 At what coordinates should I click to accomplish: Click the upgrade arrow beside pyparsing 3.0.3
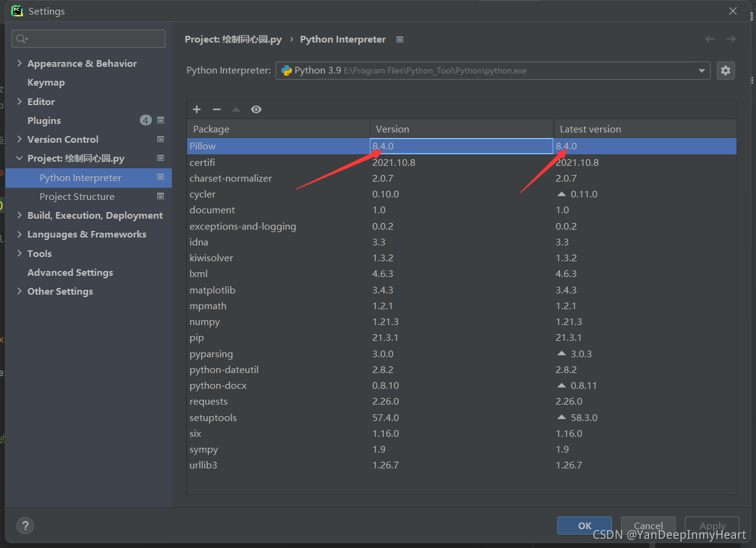coord(562,354)
